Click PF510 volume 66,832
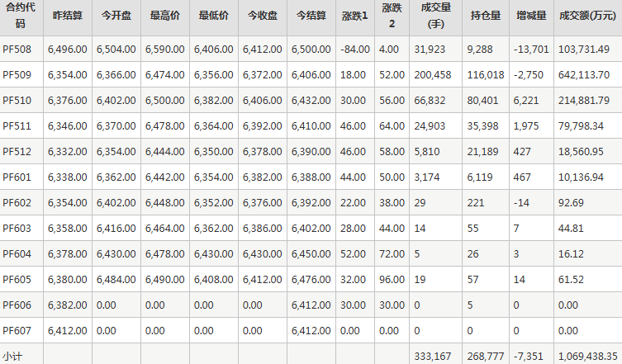The image size is (622, 364). point(430,101)
